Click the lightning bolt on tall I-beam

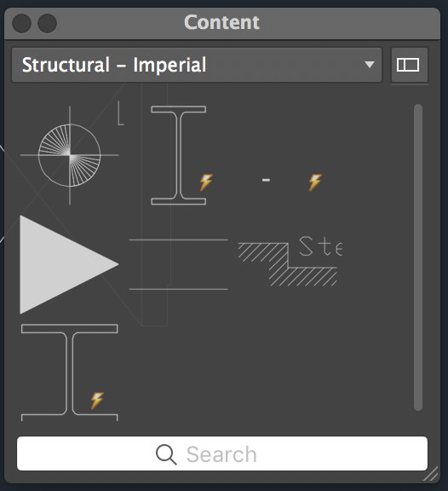206,182
